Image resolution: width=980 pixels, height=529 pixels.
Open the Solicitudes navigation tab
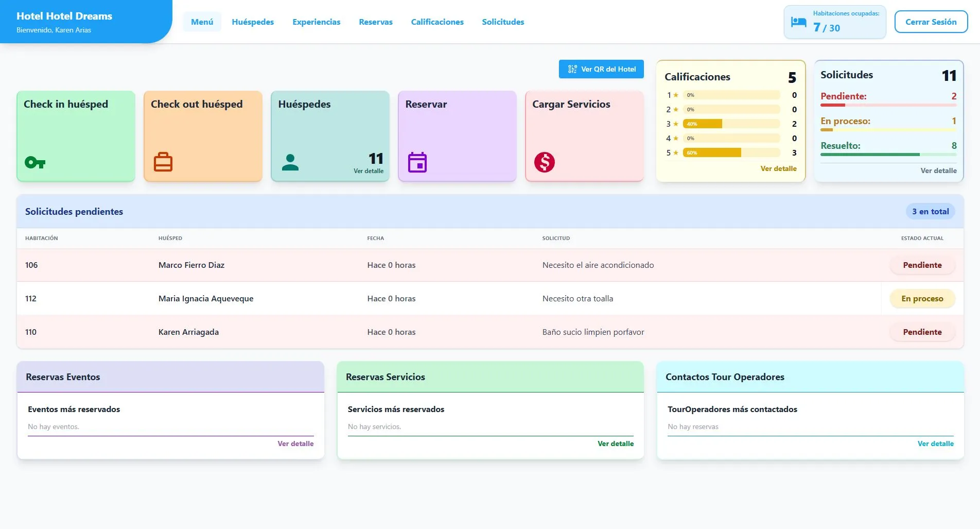(503, 22)
